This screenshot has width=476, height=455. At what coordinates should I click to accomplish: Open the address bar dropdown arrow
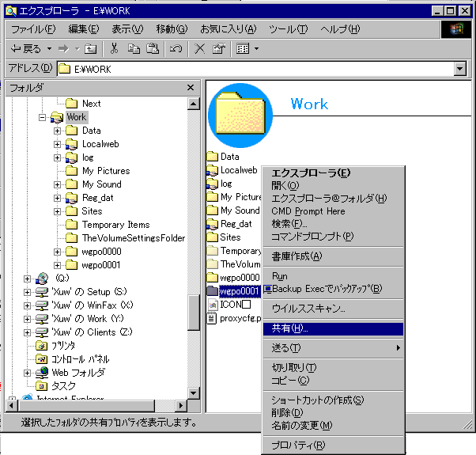coord(460,69)
